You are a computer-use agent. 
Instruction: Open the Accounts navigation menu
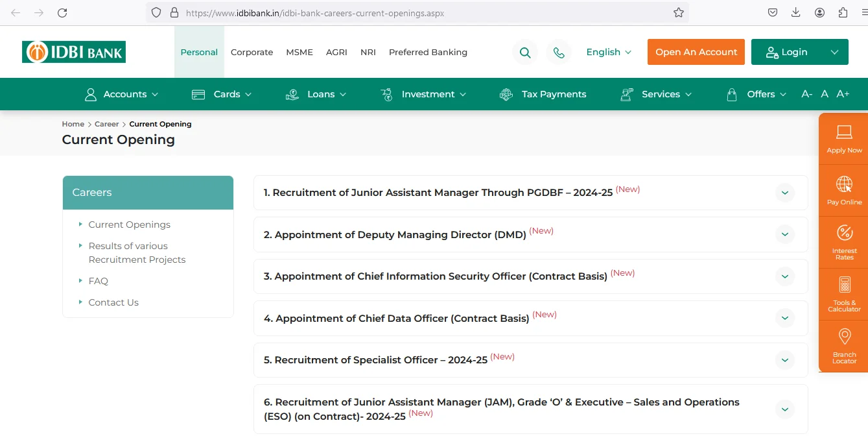122,94
